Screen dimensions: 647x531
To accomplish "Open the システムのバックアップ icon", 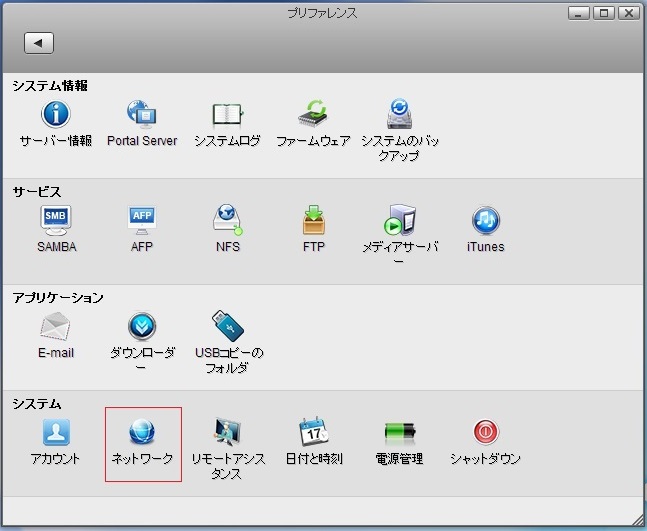I will [x=399, y=113].
